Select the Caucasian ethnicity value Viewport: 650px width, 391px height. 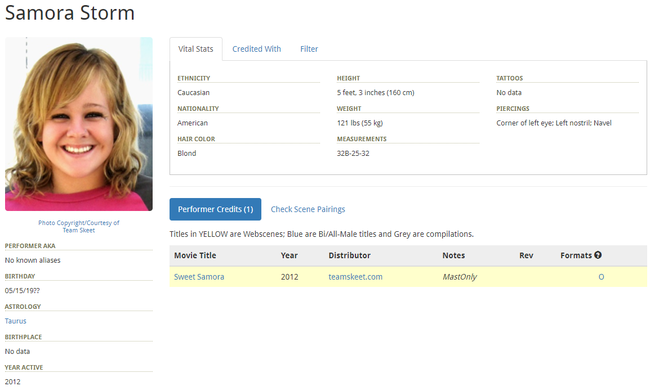coord(193,92)
